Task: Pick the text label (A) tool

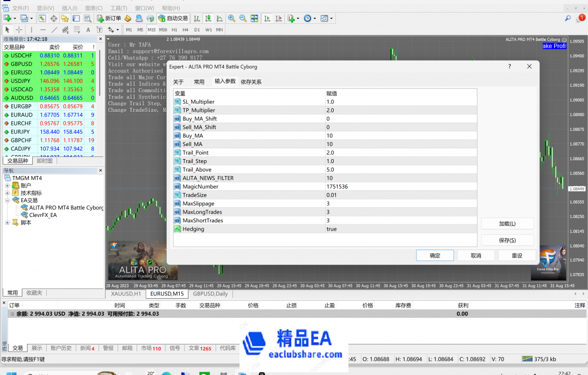Action: click(88, 29)
